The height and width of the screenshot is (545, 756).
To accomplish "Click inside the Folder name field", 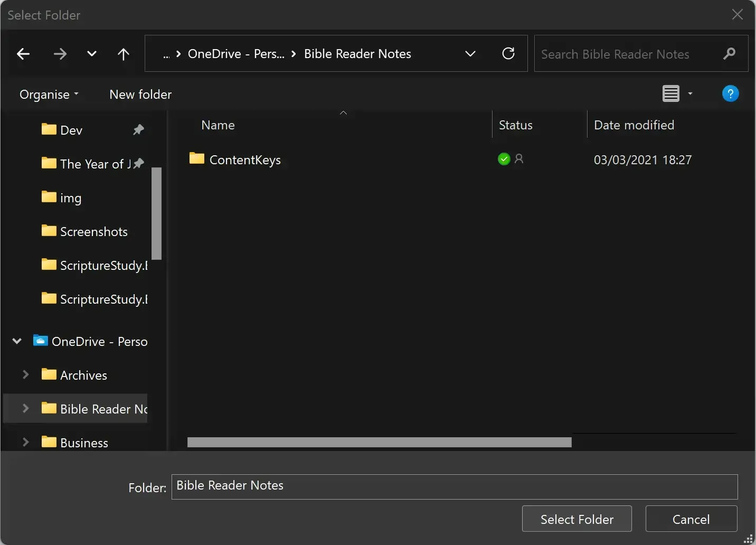I will tap(455, 486).
